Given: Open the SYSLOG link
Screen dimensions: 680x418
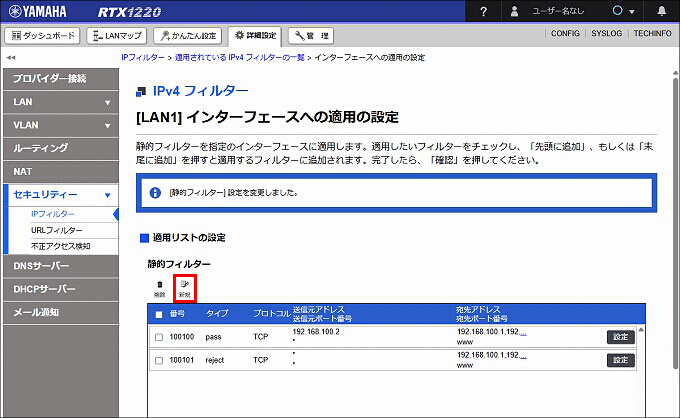Looking at the screenshot, I should click(606, 33).
